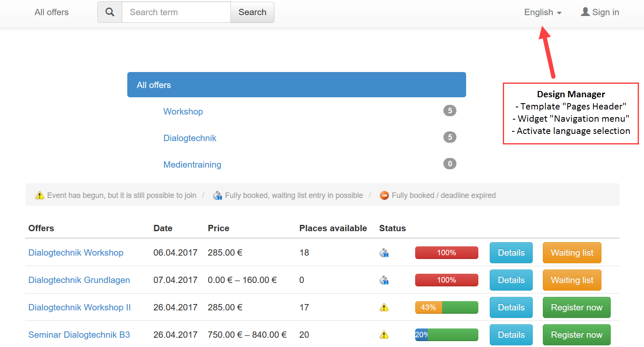This screenshot has height=347, width=644.
Task: Select the All offers navigation menu item
Action: point(51,12)
